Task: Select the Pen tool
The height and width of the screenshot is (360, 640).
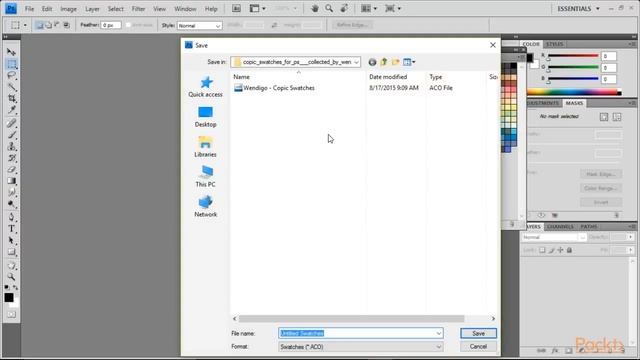Action: (11, 217)
